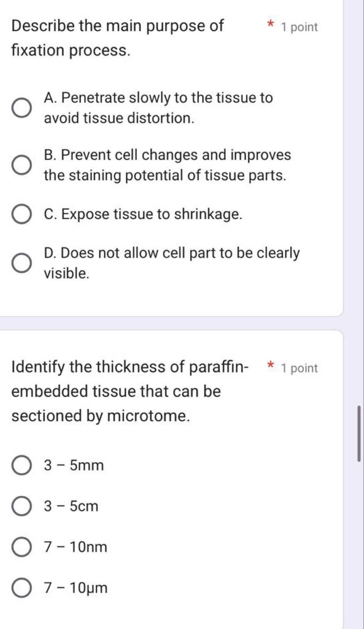
Task: Choose the 3 – 5cm radio button
Action: coord(22,506)
